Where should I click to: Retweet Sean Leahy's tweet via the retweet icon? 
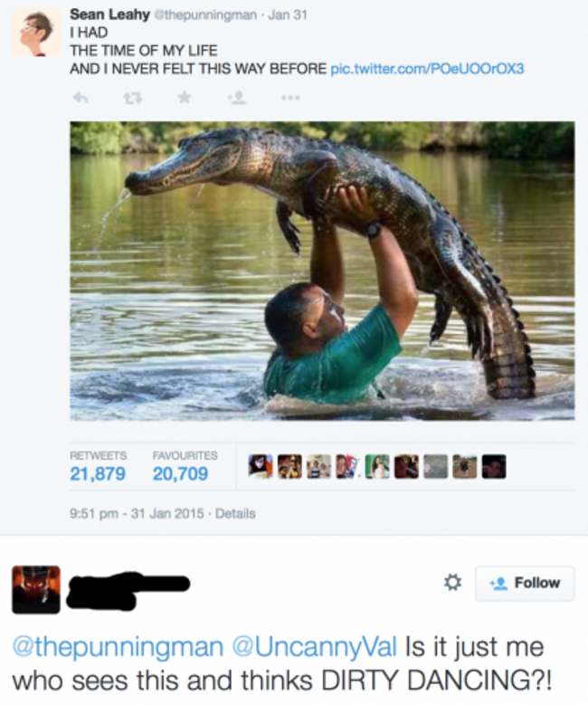(133, 98)
